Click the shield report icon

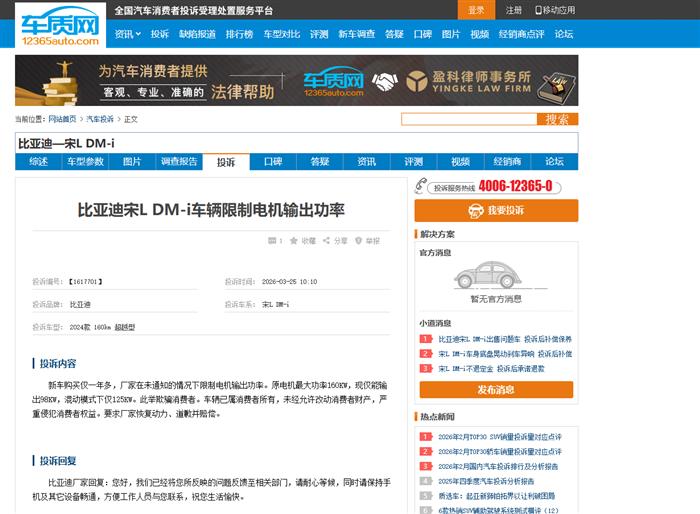[x=357, y=241]
